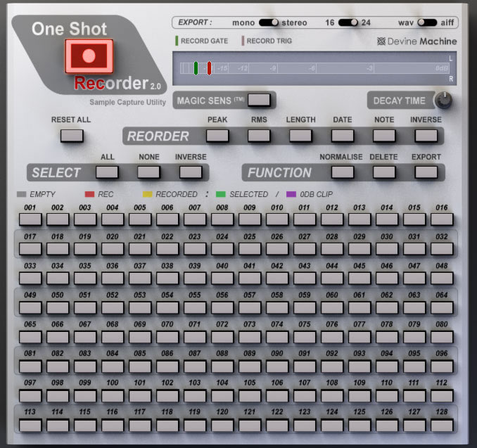Select sample slot 077
The width and height of the screenshot is (477, 448).
click(360, 337)
